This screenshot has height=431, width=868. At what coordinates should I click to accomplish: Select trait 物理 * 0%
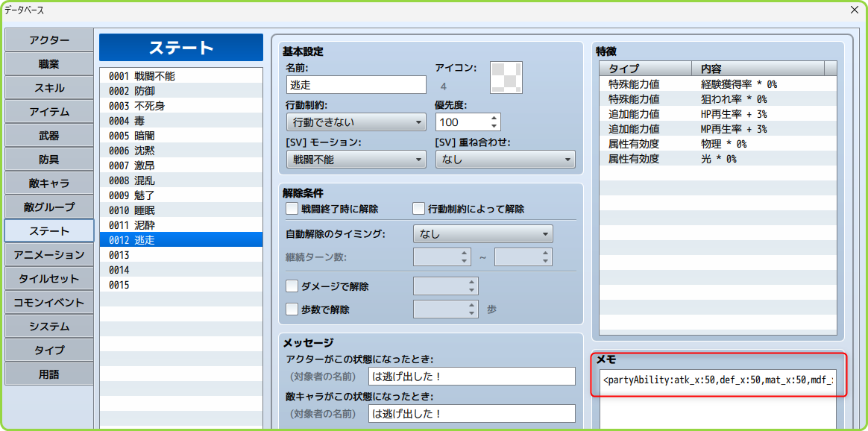718,144
